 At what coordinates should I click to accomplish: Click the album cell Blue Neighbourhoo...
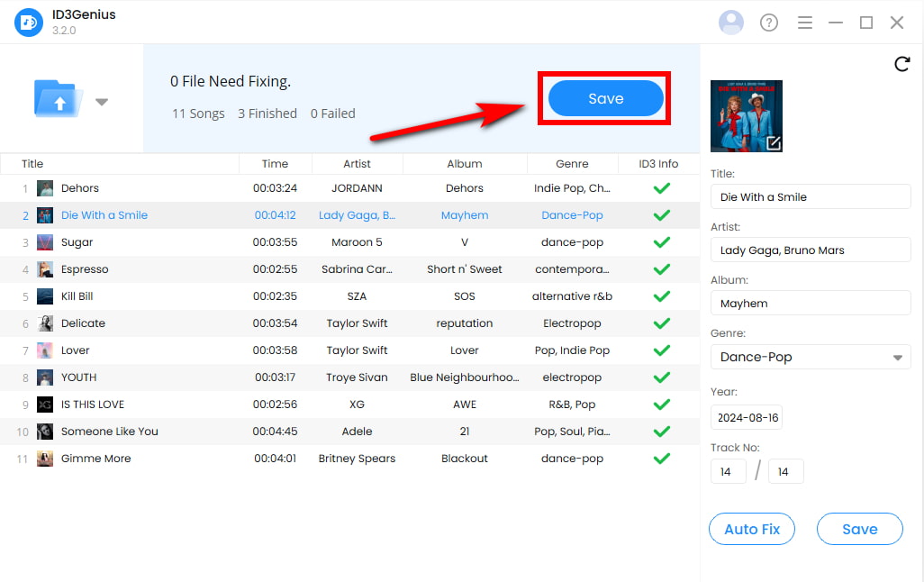click(465, 377)
